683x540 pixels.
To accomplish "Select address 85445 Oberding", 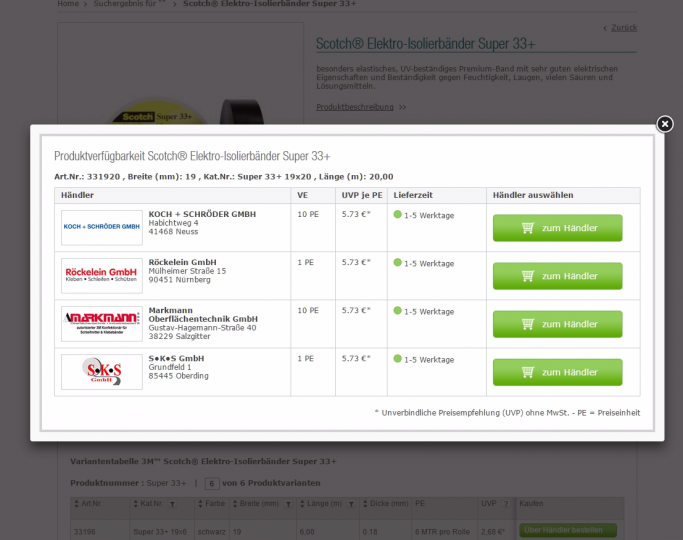I will coord(179,376).
